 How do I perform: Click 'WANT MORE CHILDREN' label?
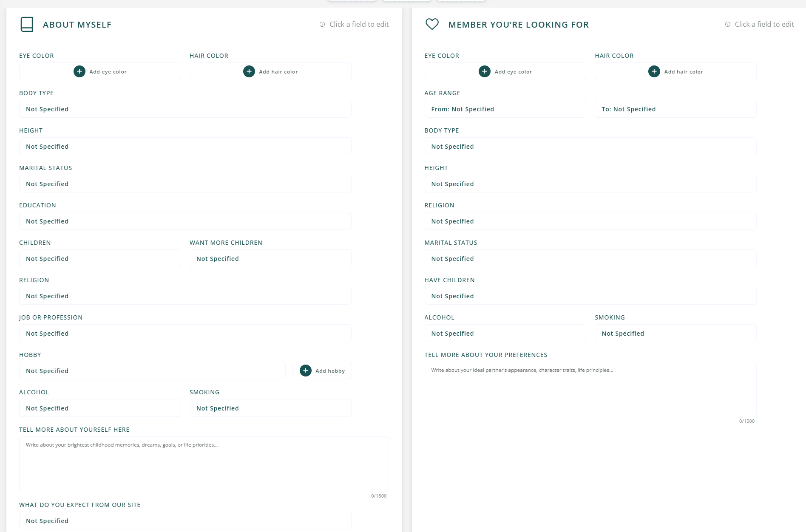coord(226,243)
